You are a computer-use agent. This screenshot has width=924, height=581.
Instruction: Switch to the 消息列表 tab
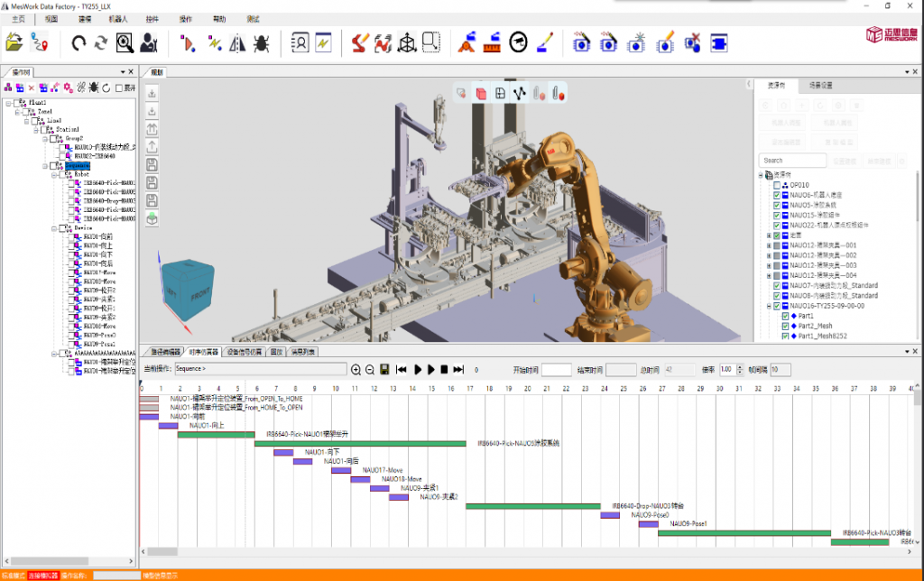point(302,352)
